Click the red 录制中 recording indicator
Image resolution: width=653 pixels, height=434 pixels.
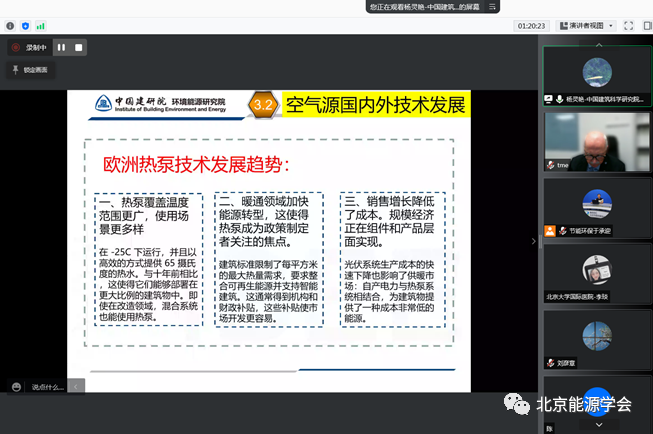coord(29,47)
